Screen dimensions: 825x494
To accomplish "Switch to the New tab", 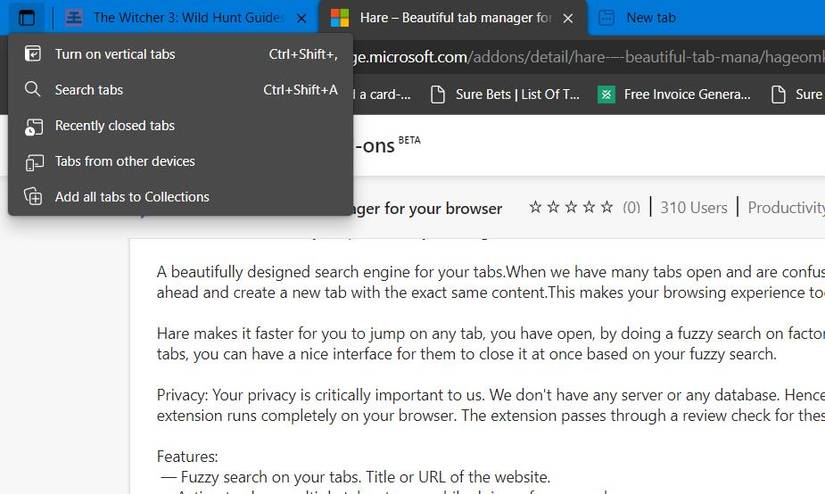I will (650, 18).
